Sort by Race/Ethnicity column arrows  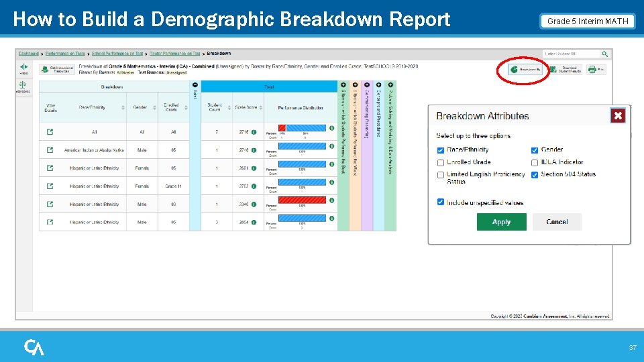pos(123,107)
